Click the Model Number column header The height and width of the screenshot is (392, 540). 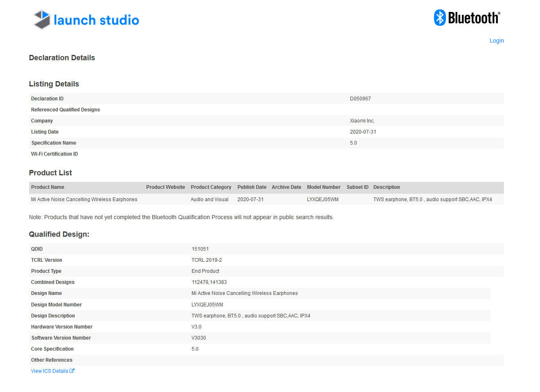(x=323, y=187)
